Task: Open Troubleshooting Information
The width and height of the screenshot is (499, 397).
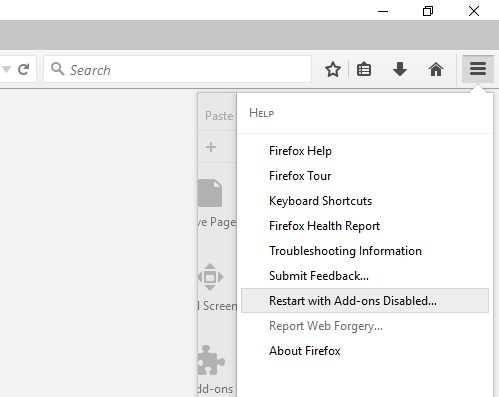Action: click(365, 251)
